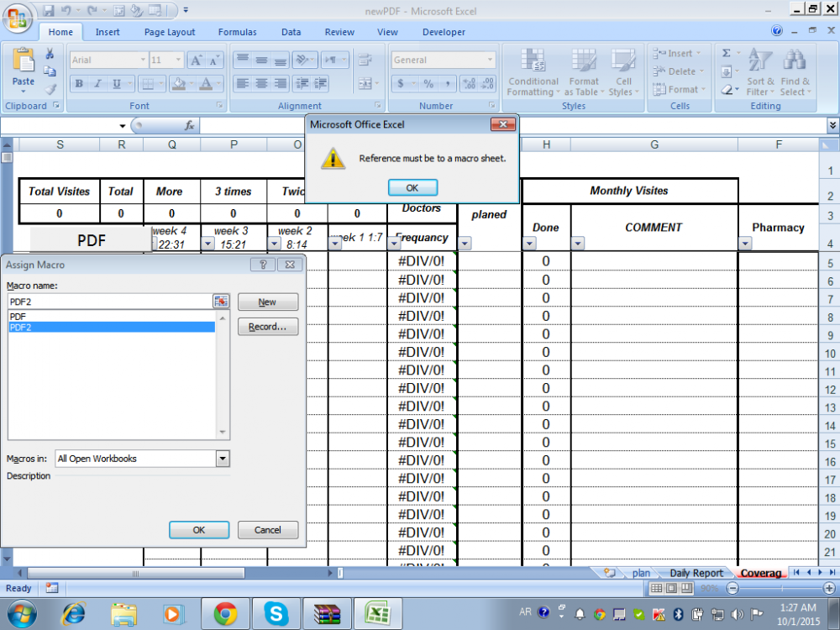The image size is (840, 630).
Task: Open the View ribbon tab
Action: [x=387, y=32]
